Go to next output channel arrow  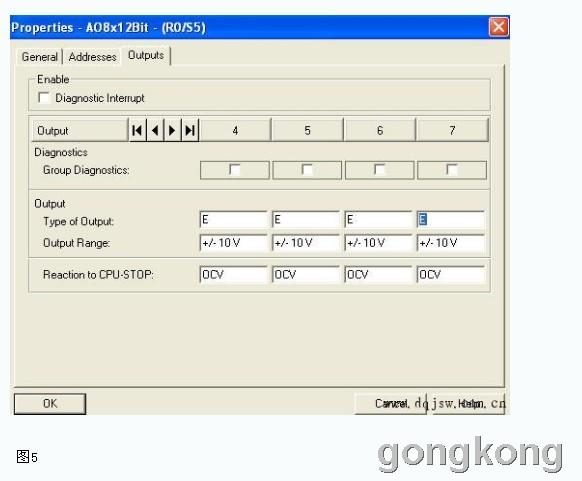[172, 130]
